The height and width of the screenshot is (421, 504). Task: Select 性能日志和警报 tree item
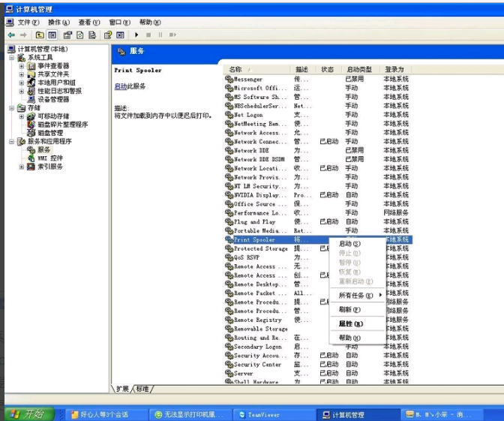(x=59, y=91)
